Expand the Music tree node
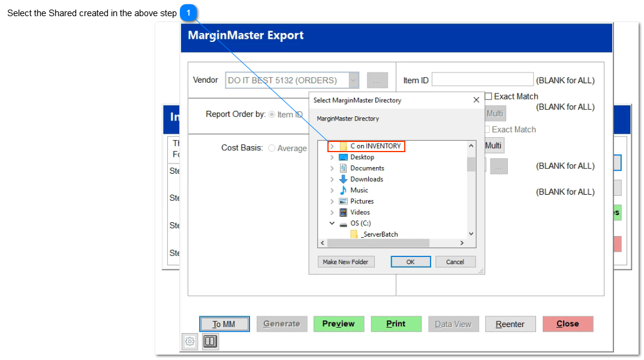Viewport: 644px width, 360px height. coord(332,190)
